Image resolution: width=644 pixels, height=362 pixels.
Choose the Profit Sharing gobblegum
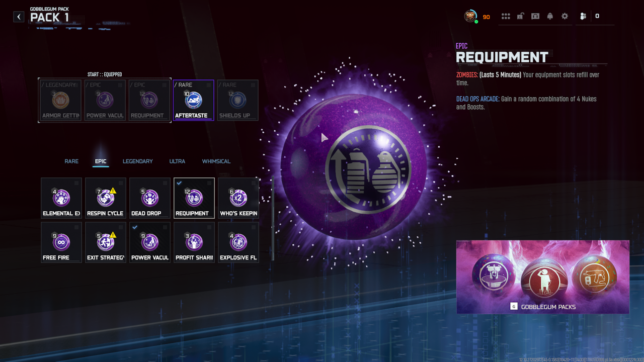[194, 242]
